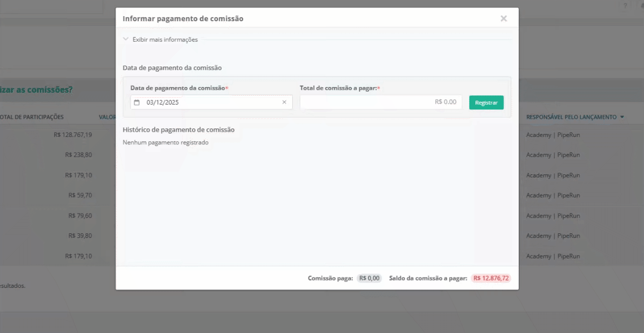This screenshot has height=333, width=644.
Task: Click the Comissão paga R$ 0,00 badge
Action: [369, 278]
